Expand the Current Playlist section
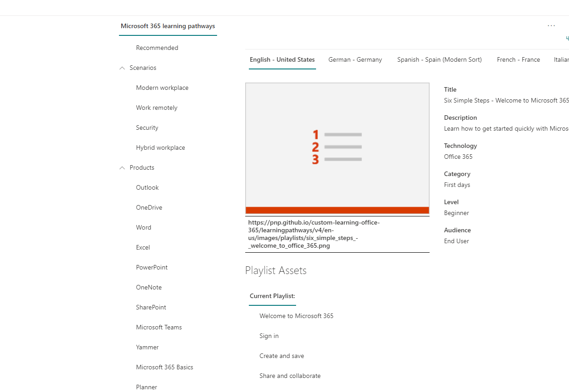Image resolution: width=569 pixels, height=392 pixels. [x=272, y=296]
